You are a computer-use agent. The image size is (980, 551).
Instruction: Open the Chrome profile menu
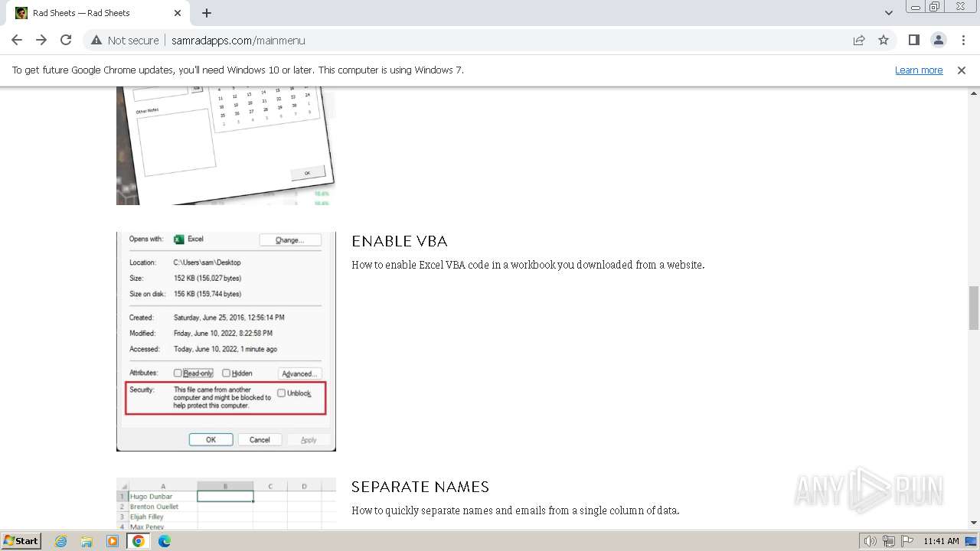[x=938, y=41]
